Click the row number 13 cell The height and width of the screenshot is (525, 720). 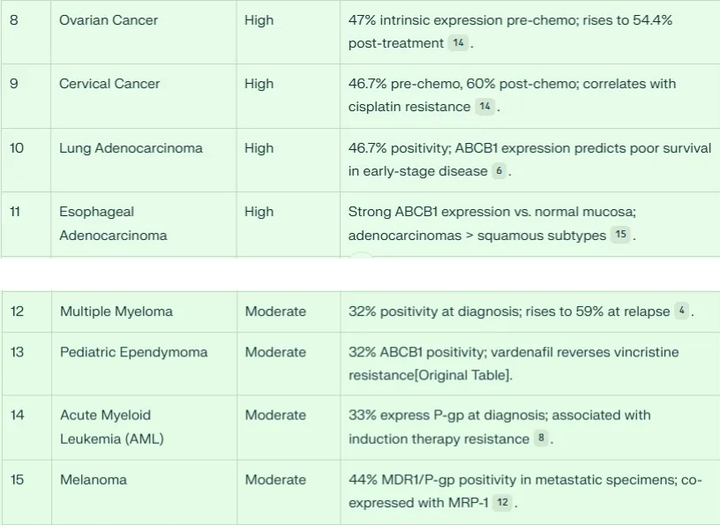18,352
